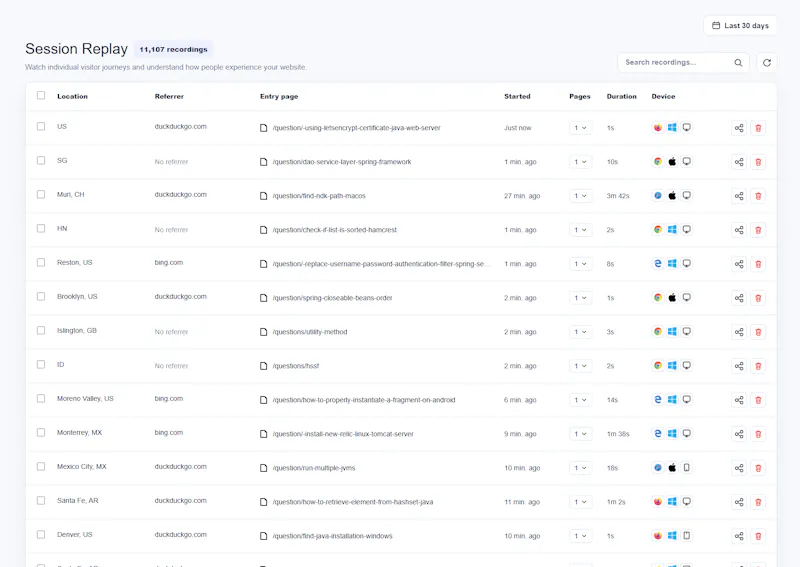
Task: Open /question/find-ndk-path-macos entry page
Action: (319, 196)
